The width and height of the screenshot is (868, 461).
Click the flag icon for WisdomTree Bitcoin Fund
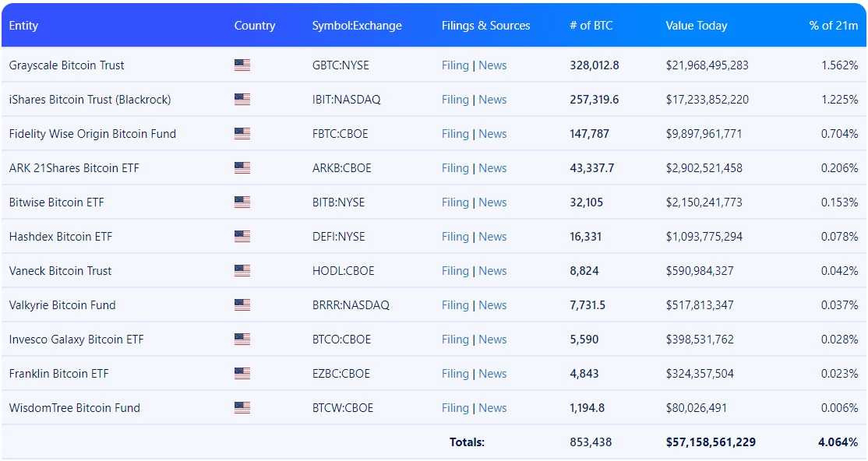pyautogui.click(x=242, y=408)
